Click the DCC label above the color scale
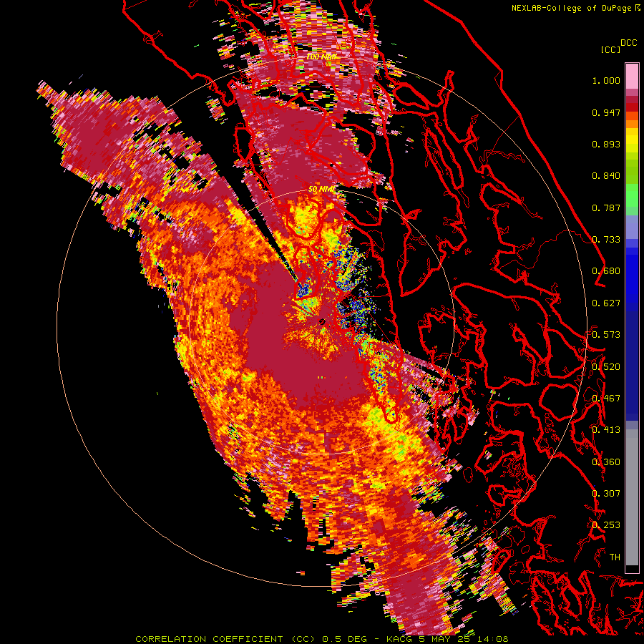Screen dimensions: 644x644 coord(629,43)
